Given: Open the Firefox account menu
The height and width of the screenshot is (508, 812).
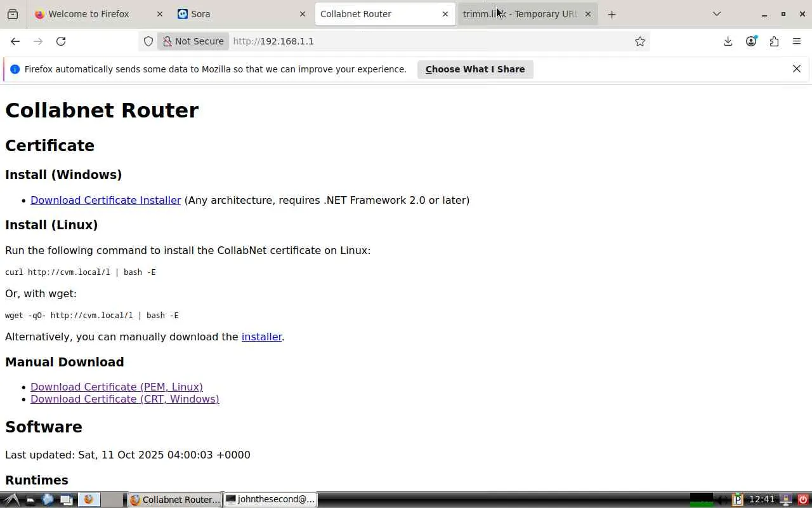Looking at the screenshot, I should 751,41.
